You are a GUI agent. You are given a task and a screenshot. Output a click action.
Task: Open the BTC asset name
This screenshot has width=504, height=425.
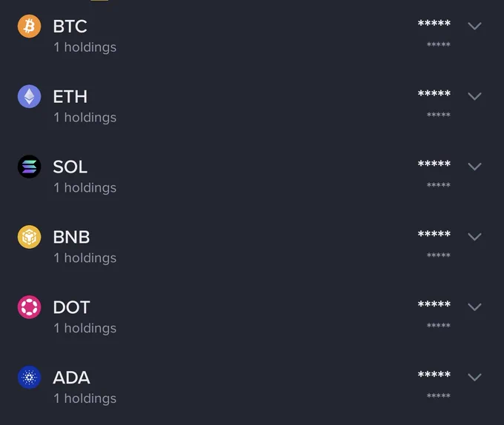pos(70,27)
